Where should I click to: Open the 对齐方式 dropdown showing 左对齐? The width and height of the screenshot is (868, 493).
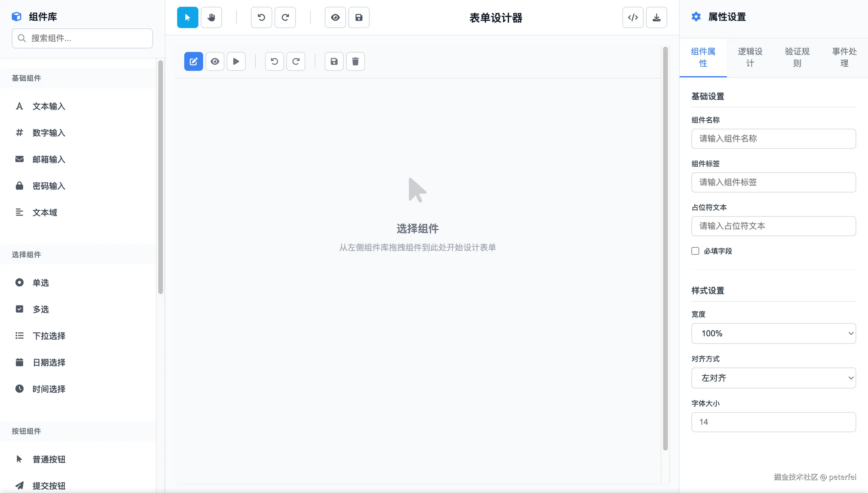[x=774, y=378]
